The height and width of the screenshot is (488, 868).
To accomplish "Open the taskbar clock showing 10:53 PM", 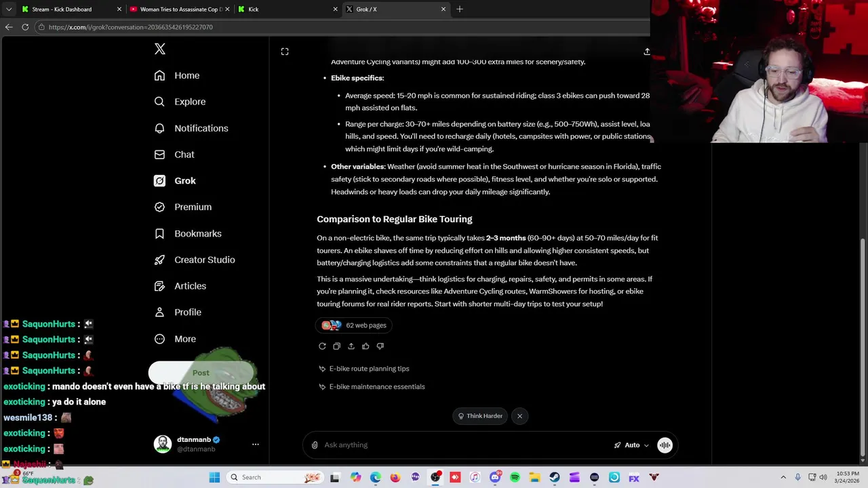I will [846, 477].
